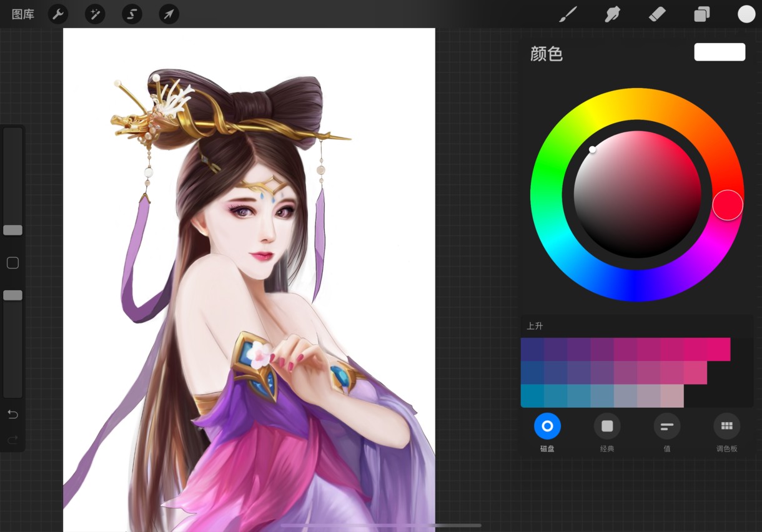
Task: Select the hot pink swatch ending top palette row
Action: pos(718,349)
